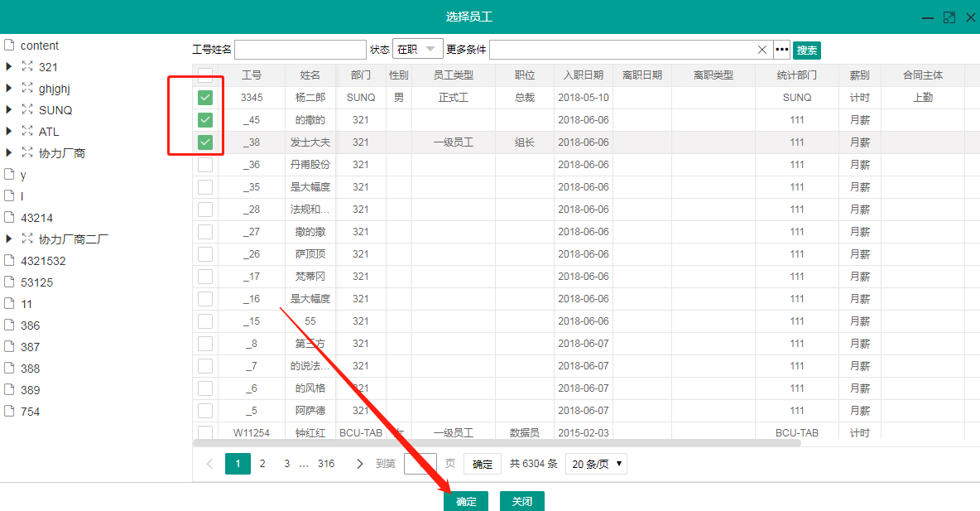Sort by the 入职日期 column header
Screen dimensions: 980x511
[x=584, y=75]
